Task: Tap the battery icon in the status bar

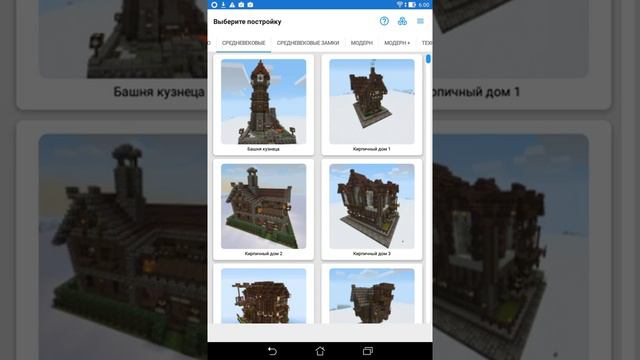Action: [412, 4]
